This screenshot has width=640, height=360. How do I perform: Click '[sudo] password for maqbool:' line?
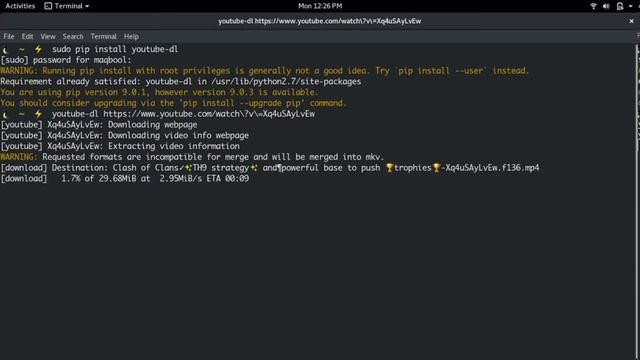66,60
